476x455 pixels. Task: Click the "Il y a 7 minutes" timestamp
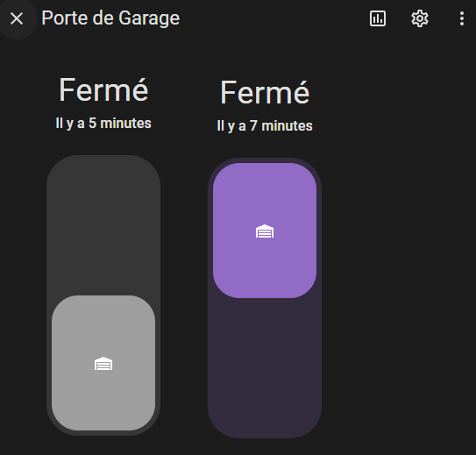tap(265, 125)
